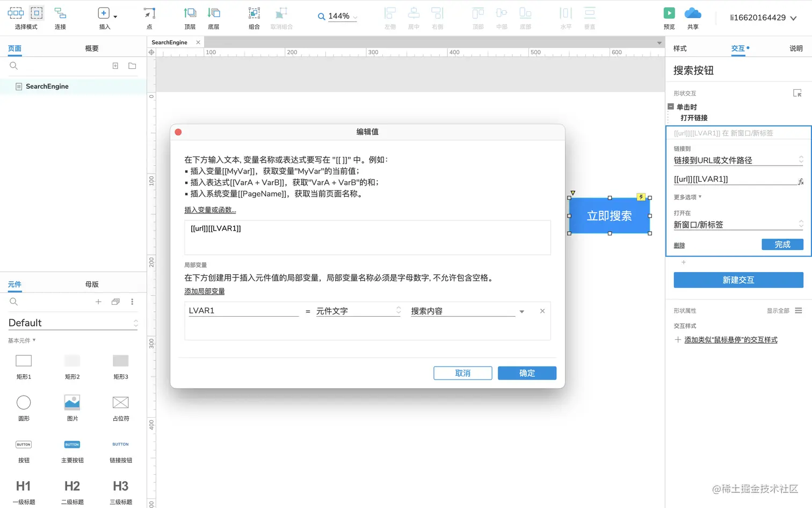Collapse the 单击时 event section
Screen dimensions: 812x508
coord(671,106)
